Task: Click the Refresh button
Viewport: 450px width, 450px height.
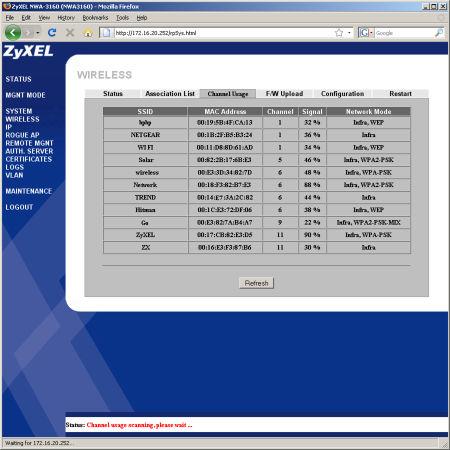Action: tap(256, 283)
